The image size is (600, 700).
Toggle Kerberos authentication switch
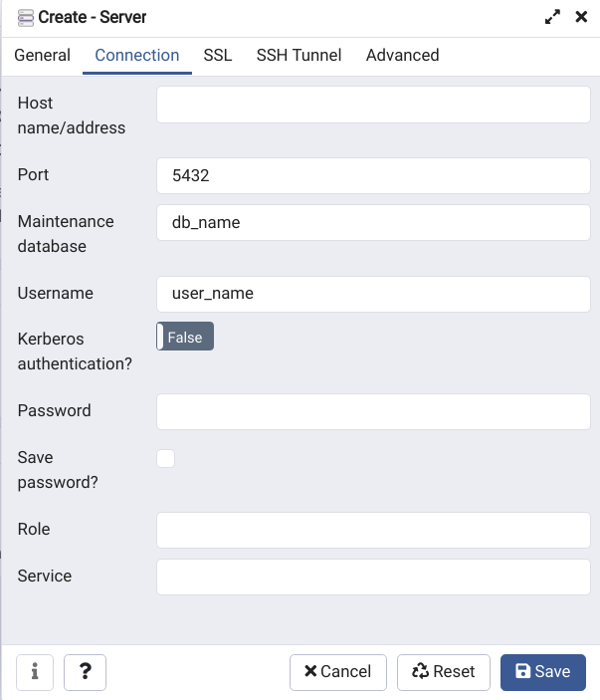tap(185, 337)
